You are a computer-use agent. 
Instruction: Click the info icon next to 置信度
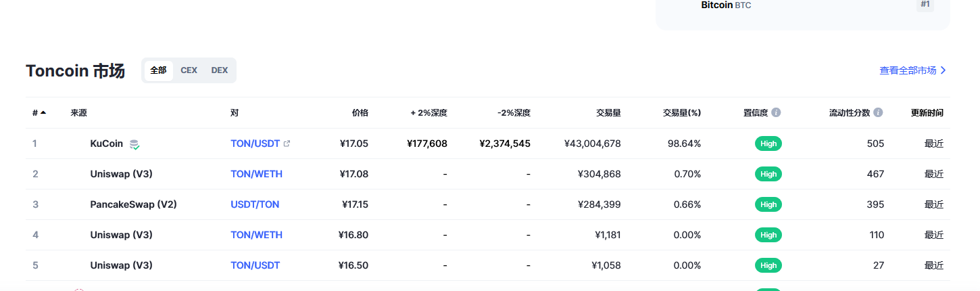point(776,112)
